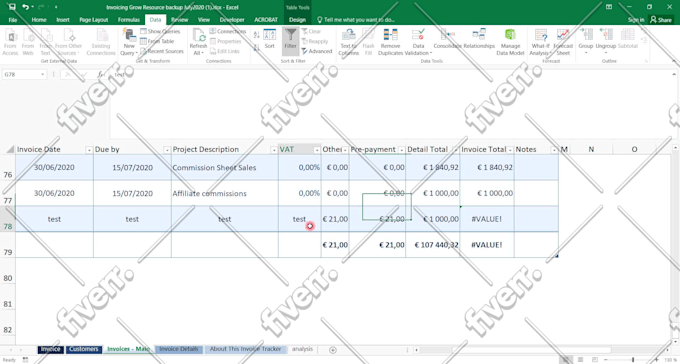Open Manage Data Model
Screen dimensions: 680x364
click(x=510, y=43)
